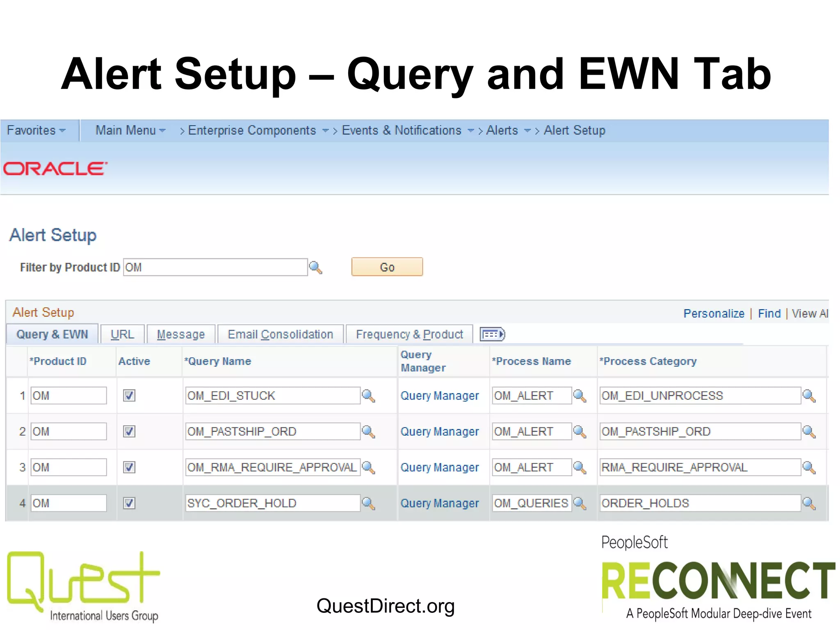Click the Find link
This screenshot has height=630, width=840.
click(x=769, y=313)
